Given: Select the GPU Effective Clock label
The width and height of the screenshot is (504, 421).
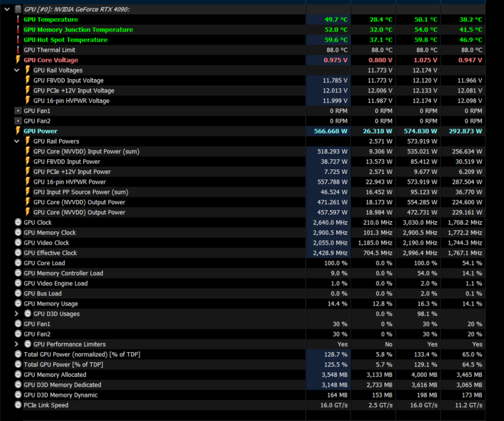Looking at the screenshot, I should tap(50, 253).
